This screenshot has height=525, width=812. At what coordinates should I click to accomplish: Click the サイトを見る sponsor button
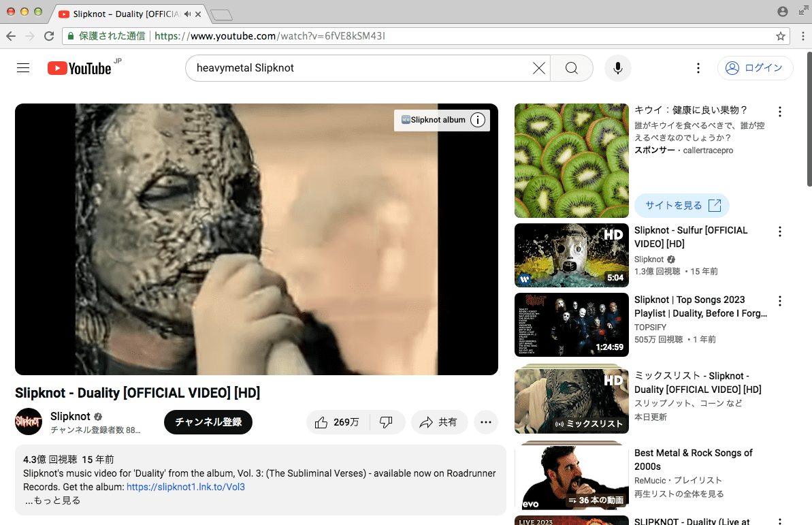click(681, 205)
